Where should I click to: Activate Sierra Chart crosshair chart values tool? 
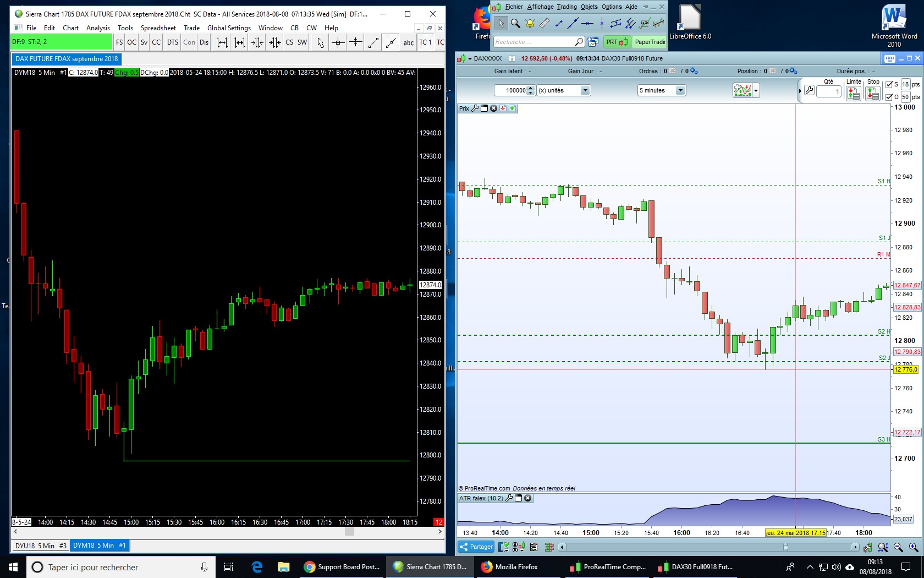point(338,42)
